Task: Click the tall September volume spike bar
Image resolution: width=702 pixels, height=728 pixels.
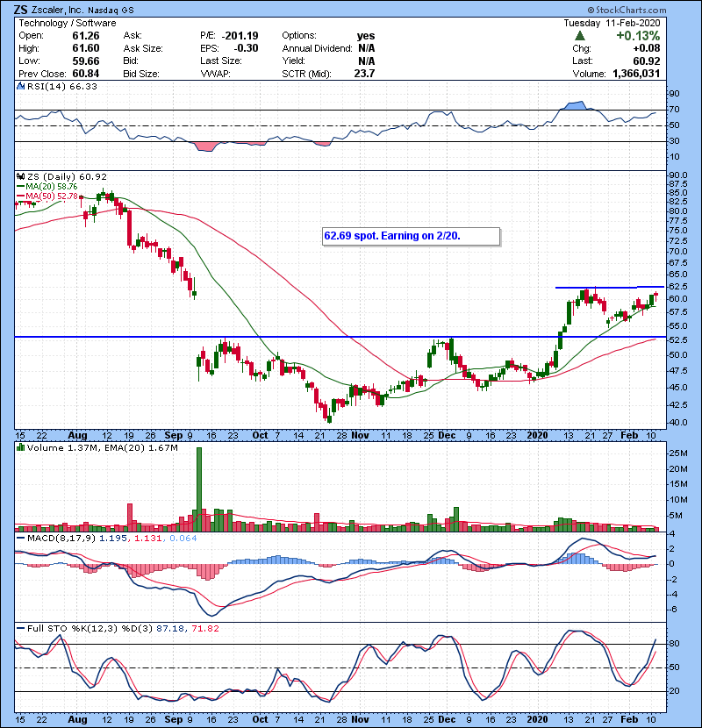Action: 199,489
